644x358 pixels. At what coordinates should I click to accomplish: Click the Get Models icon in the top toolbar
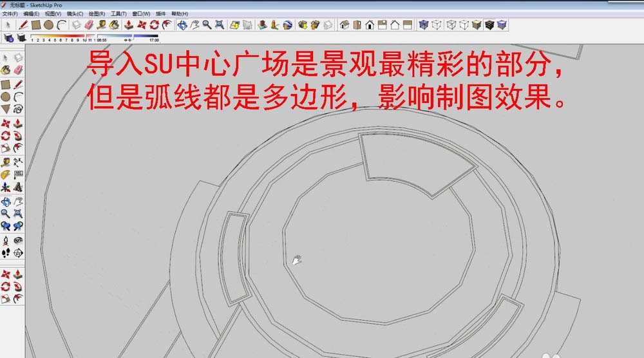pyautogui.click(x=303, y=25)
